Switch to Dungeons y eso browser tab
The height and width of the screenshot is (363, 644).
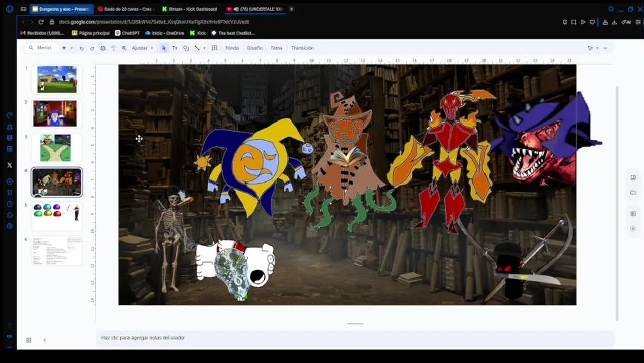[x=61, y=9]
